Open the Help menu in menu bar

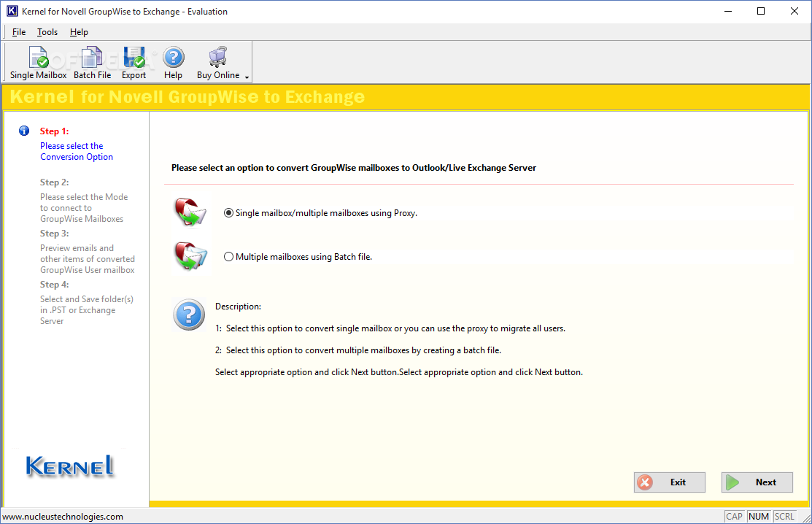click(x=79, y=32)
